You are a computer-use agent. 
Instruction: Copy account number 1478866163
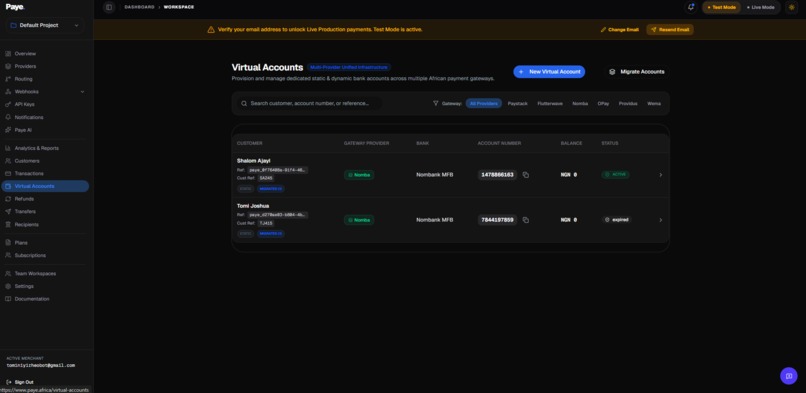coord(526,175)
